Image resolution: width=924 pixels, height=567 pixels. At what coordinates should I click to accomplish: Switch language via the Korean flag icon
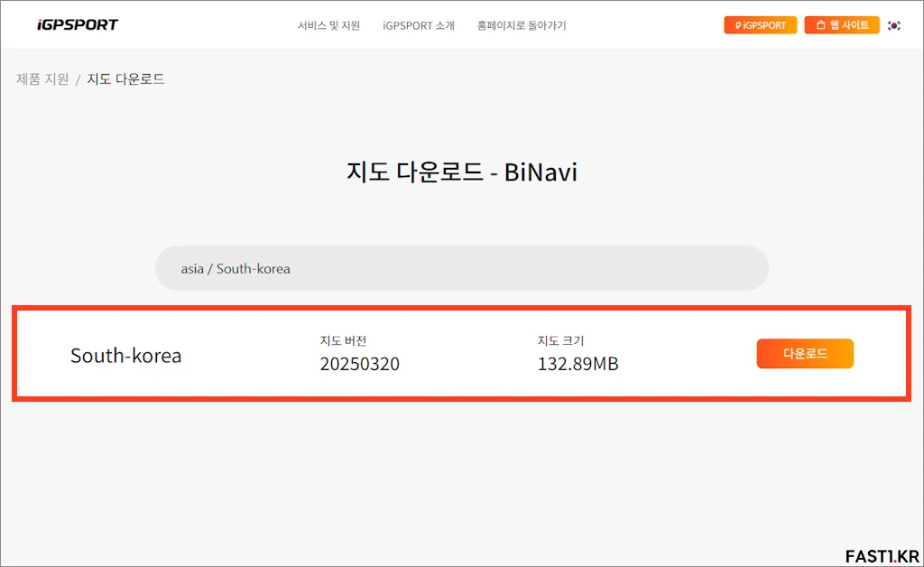(894, 25)
